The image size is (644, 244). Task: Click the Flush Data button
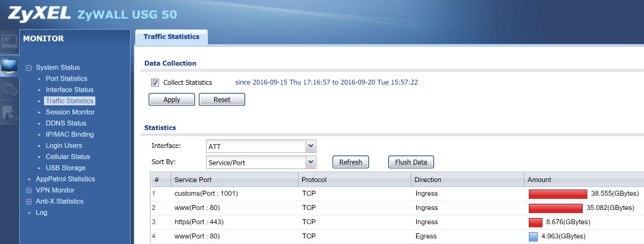(411, 162)
